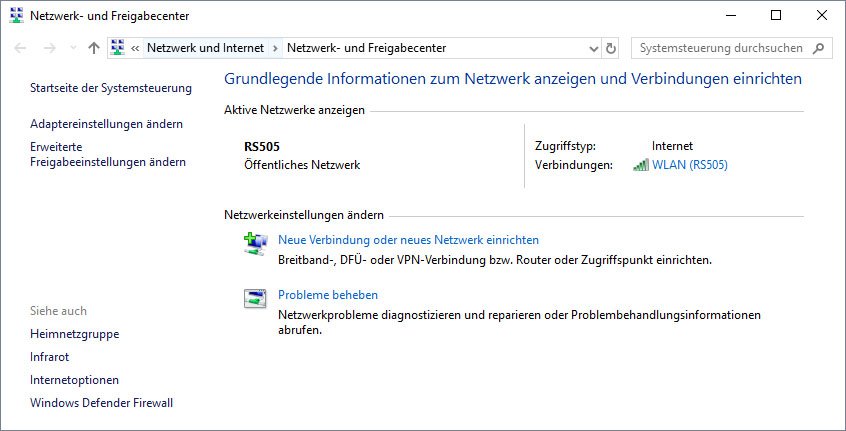Image resolution: width=846 pixels, height=431 pixels.
Task: Open the recent locations dropdown arrow
Action: [74, 48]
